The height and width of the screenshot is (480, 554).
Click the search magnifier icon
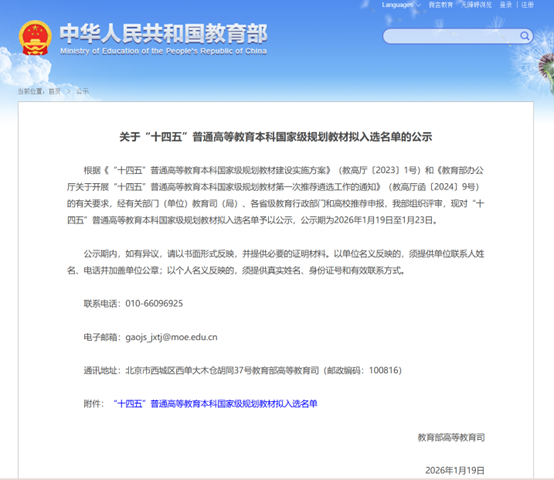click(x=525, y=36)
